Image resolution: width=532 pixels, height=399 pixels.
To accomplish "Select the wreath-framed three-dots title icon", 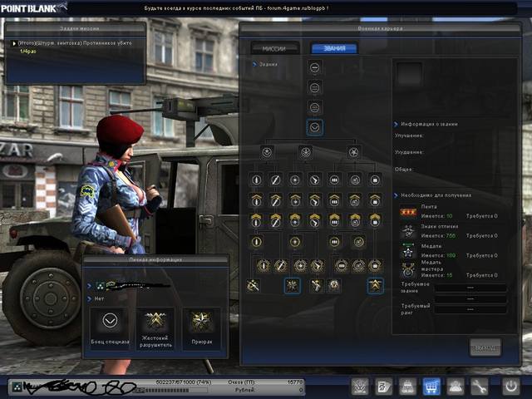I will pyautogui.click(x=342, y=266).
